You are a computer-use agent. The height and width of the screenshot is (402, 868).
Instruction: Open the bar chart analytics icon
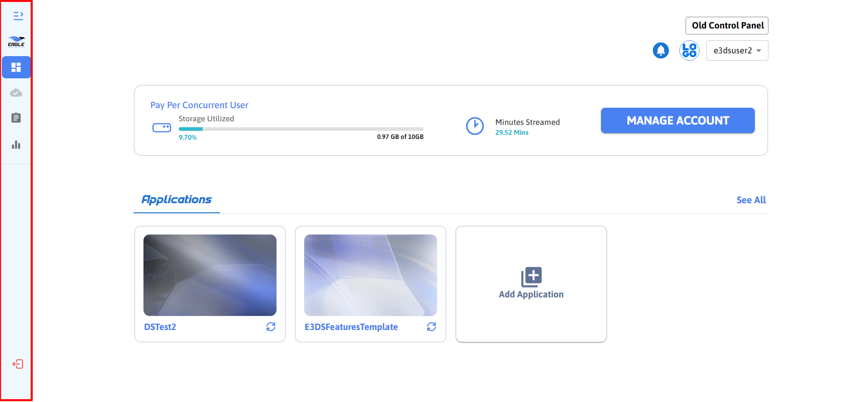[x=16, y=145]
